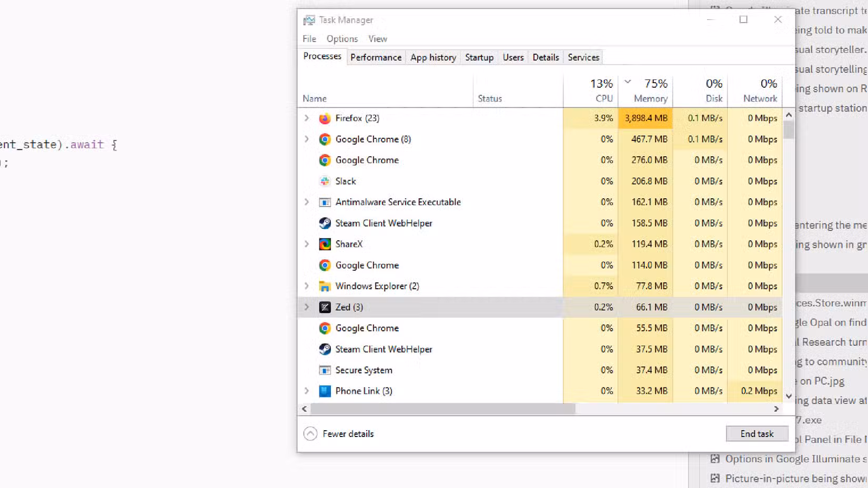The height and width of the screenshot is (488, 868).
Task: Sort by the Status column header
Action: tap(490, 99)
